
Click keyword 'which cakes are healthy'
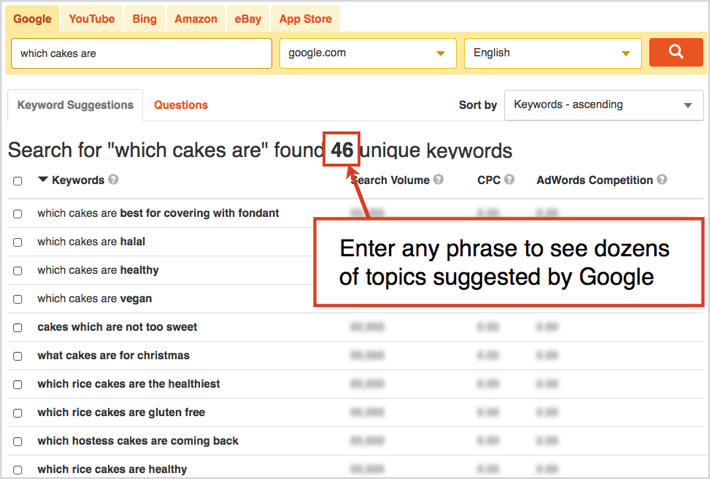coord(98,270)
